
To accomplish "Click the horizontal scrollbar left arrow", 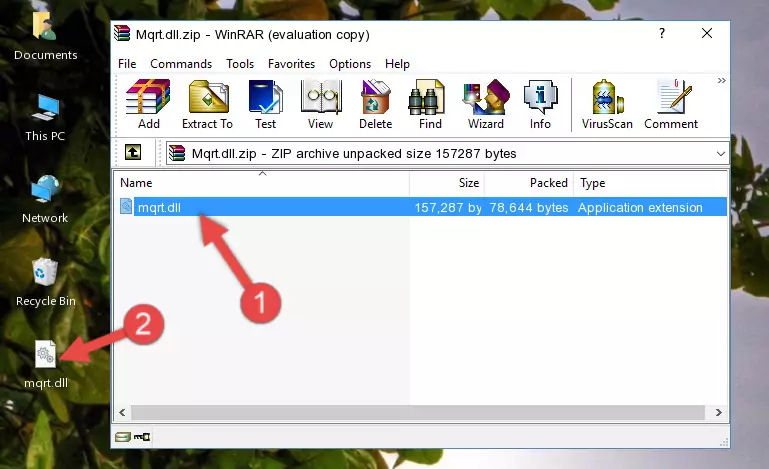I will 123,413.
